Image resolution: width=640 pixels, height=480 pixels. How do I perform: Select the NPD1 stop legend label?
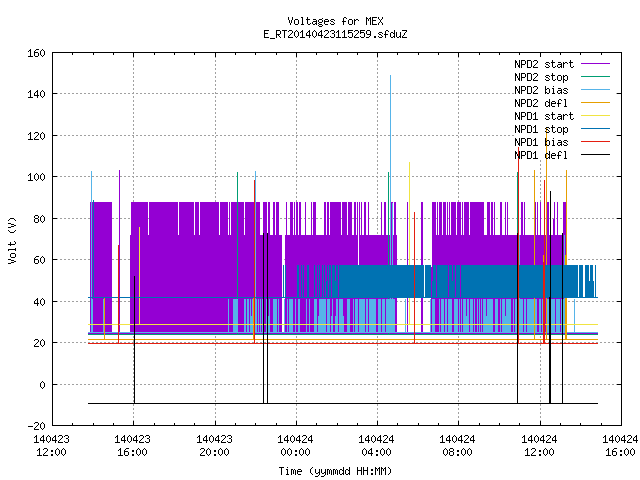541,129
